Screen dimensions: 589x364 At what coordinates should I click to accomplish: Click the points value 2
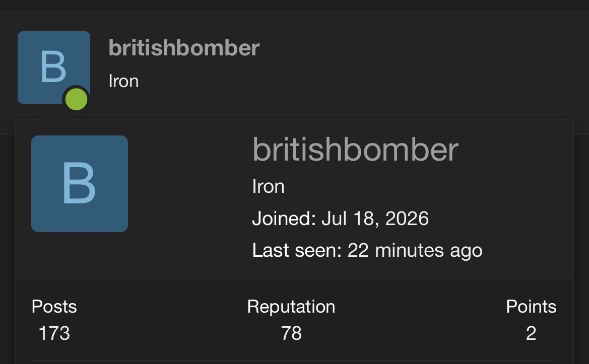click(531, 333)
